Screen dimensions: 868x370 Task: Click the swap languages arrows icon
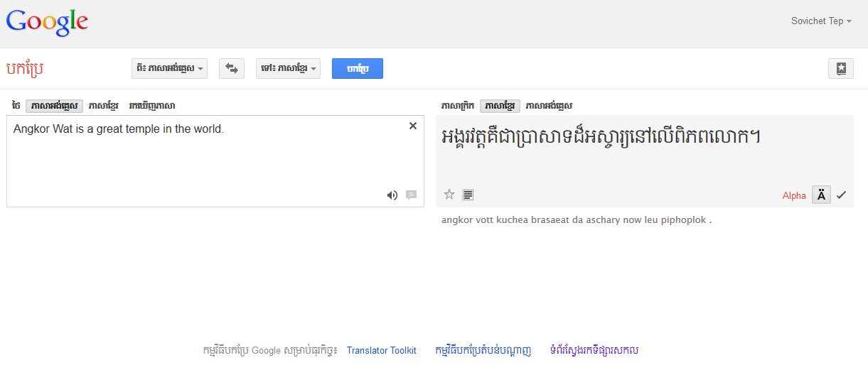(x=231, y=68)
